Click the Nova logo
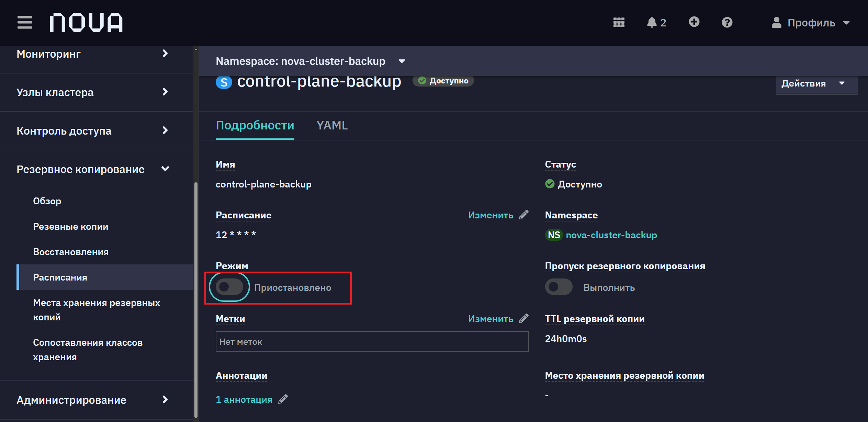Viewport: 868px width, 422px height. click(x=86, y=23)
